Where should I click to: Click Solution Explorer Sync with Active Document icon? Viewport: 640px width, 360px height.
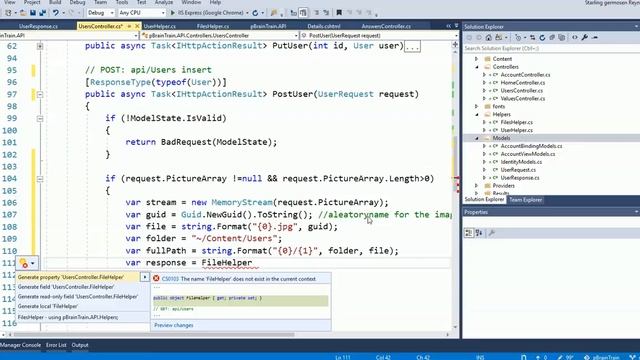[533, 38]
